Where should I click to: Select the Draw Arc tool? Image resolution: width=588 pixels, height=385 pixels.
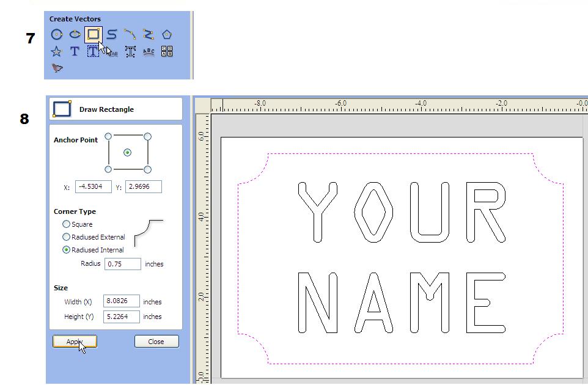coord(130,34)
